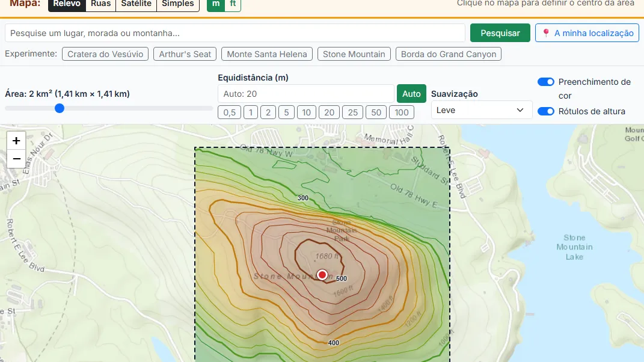Click the area size slider handle
Viewport: 644px width, 362px height.
click(60, 108)
